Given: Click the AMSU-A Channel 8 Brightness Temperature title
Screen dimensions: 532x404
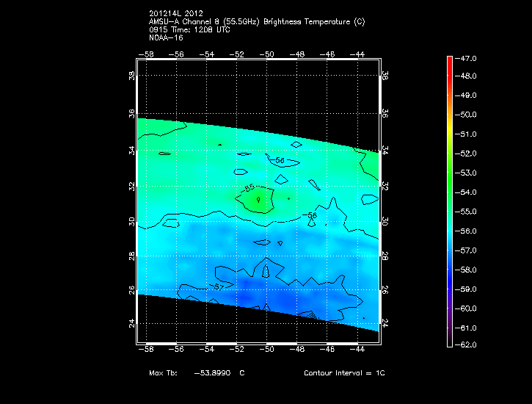Looking at the screenshot, I should tap(256, 22).
